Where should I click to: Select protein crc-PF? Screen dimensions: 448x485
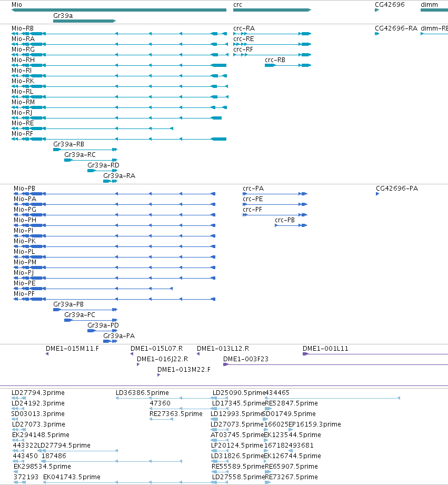pos(253,210)
